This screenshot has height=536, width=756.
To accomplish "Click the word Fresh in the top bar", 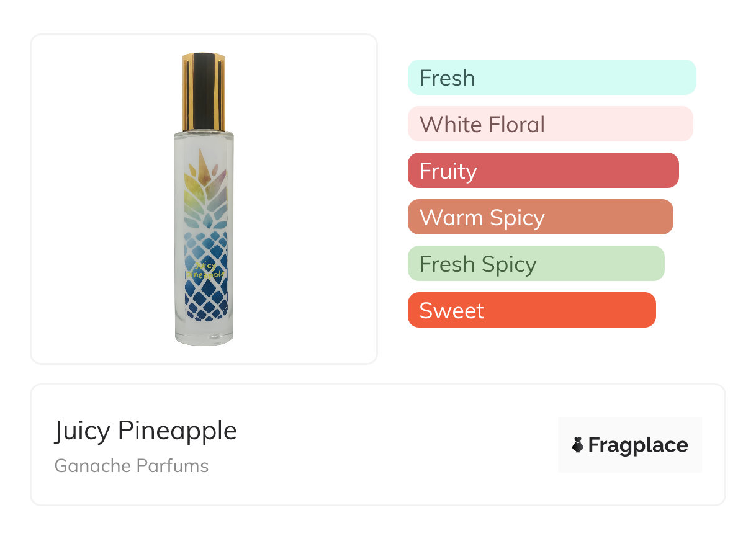I will (x=447, y=78).
